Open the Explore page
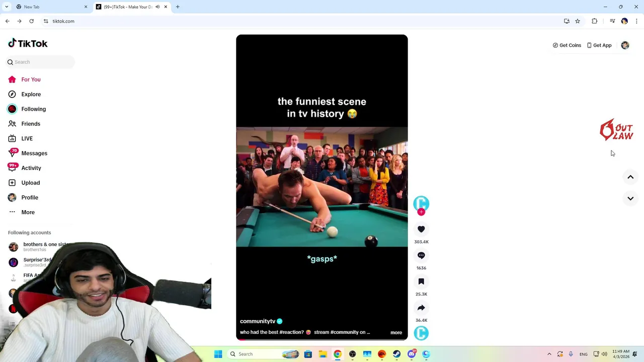This screenshot has width=644, height=362. click(x=24, y=94)
